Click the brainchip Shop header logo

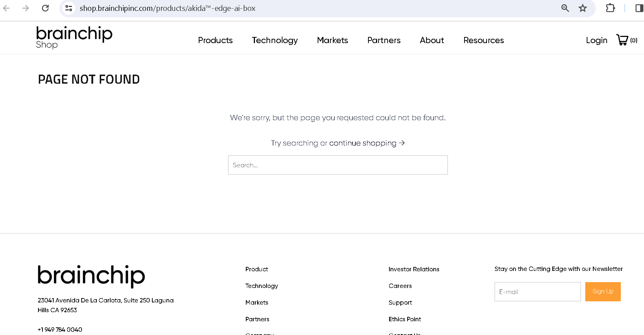pyautogui.click(x=74, y=37)
